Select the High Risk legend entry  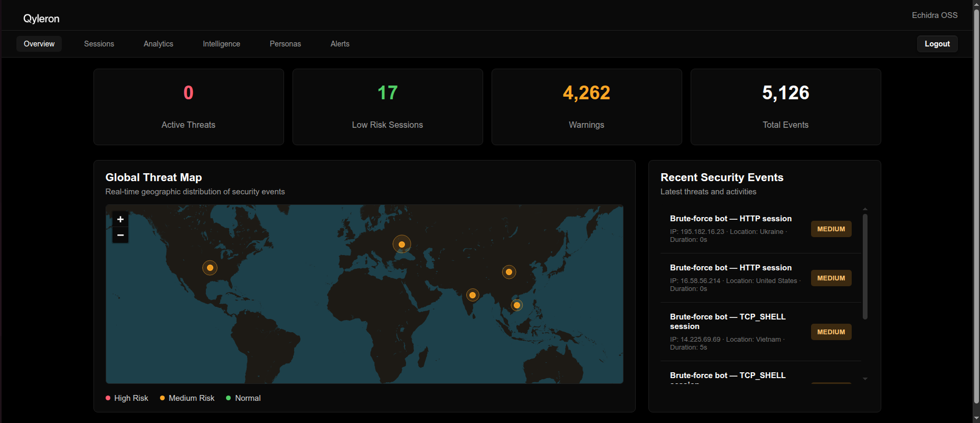pyautogui.click(x=127, y=398)
